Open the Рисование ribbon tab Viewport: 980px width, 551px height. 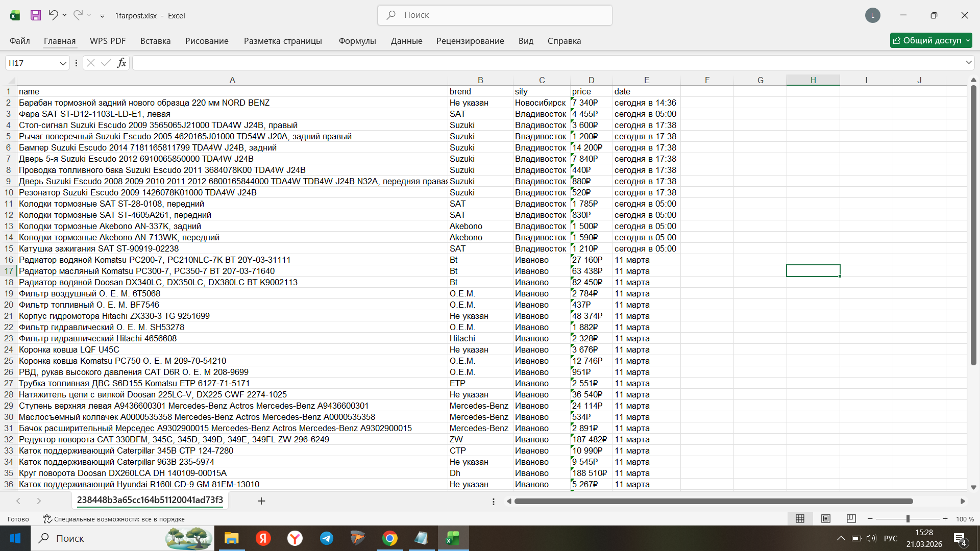207,41
